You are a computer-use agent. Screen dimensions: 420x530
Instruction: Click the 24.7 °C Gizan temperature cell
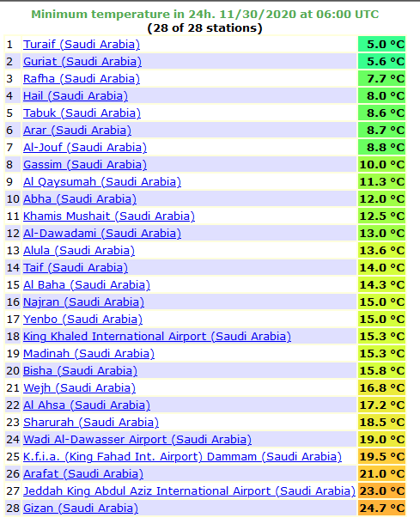382,508
